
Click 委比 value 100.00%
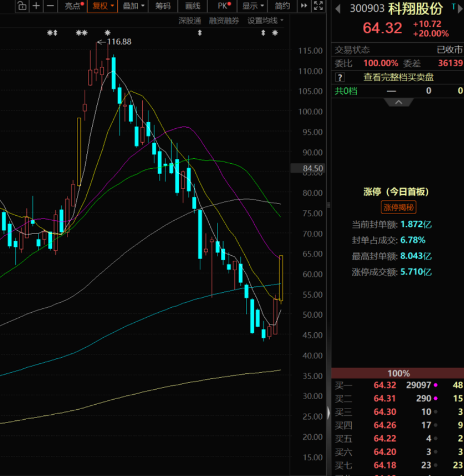381,63
